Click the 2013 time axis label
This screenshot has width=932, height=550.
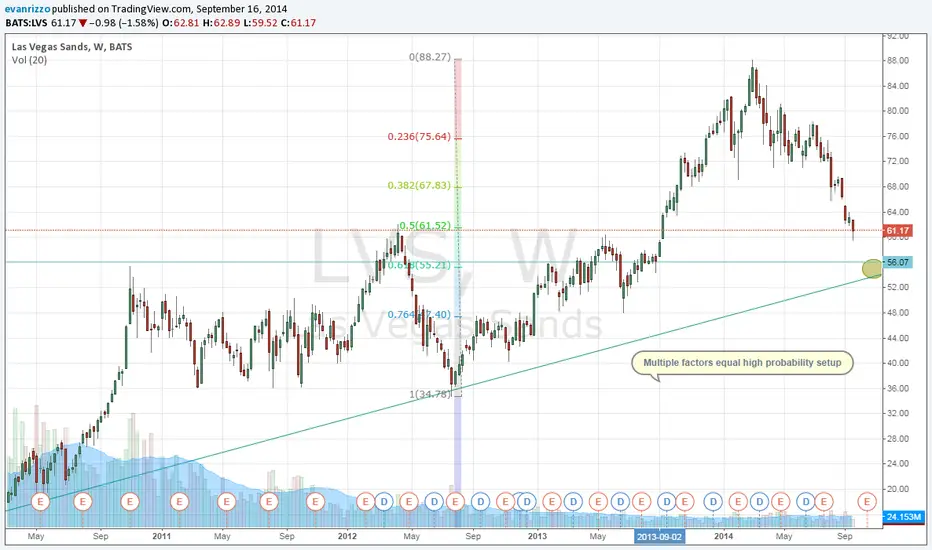[x=537, y=536]
